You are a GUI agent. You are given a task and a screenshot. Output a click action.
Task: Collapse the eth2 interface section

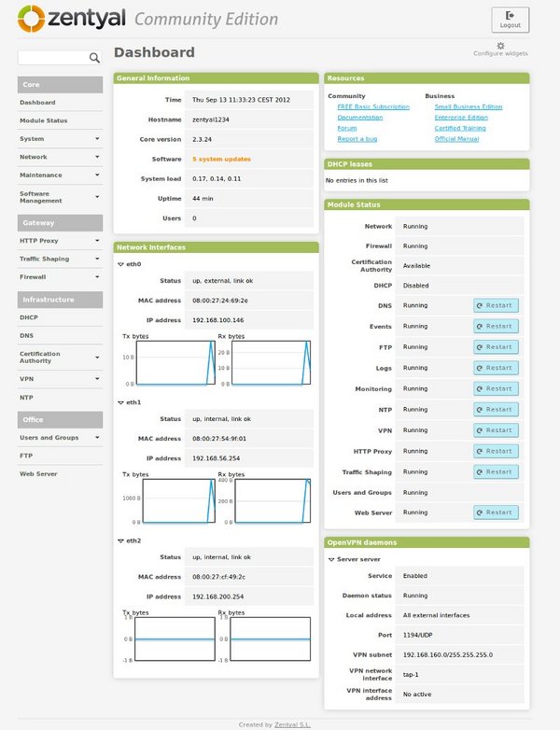[120, 541]
